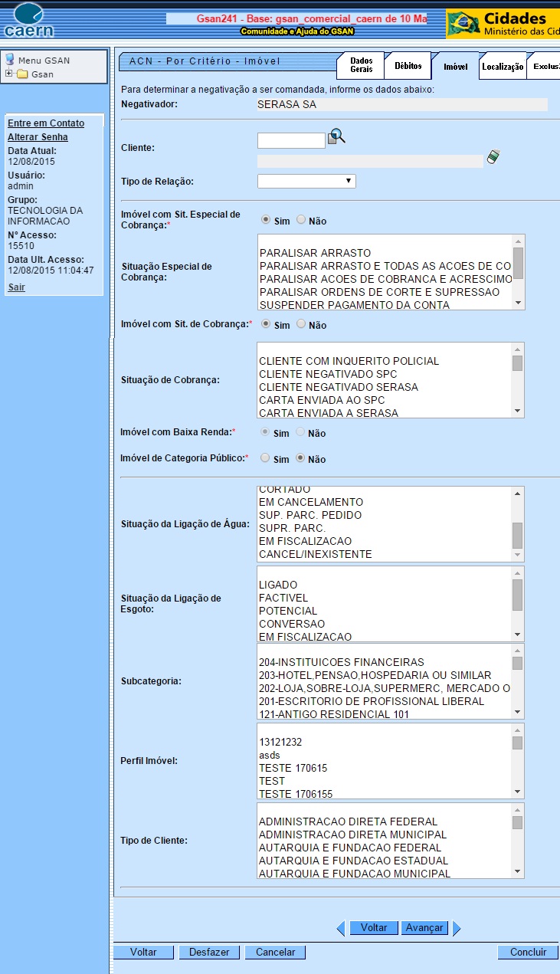Screen dimensions: 560x974
Task: Click the bottom-left Voltar button beside Desfazer
Action: coord(143,953)
